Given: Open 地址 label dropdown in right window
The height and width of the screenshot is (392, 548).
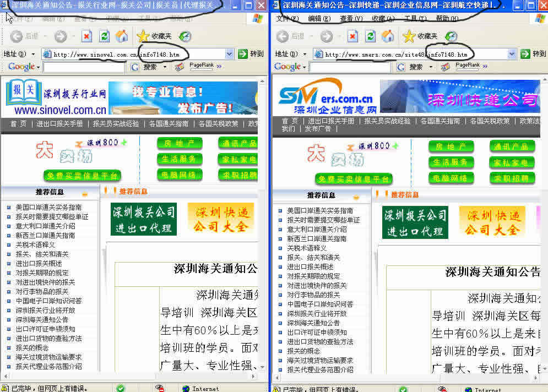Looking at the screenshot, I should [305, 54].
